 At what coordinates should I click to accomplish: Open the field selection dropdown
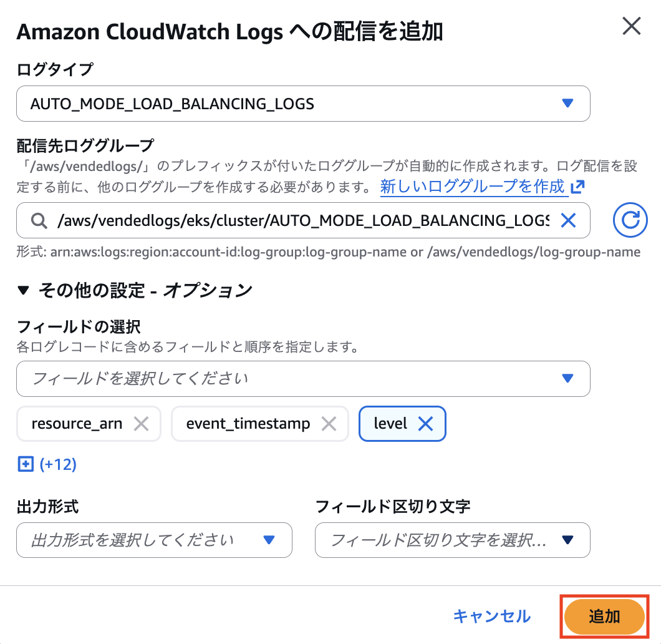303,378
